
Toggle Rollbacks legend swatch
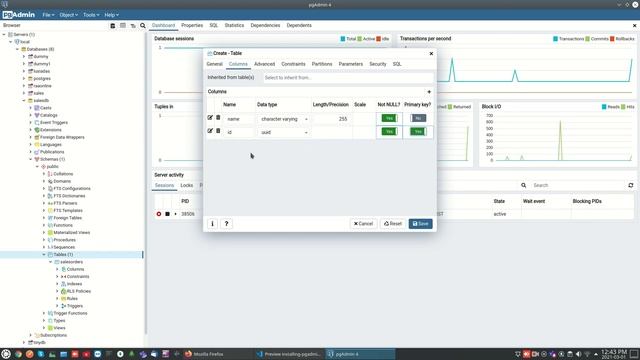(x=612, y=39)
